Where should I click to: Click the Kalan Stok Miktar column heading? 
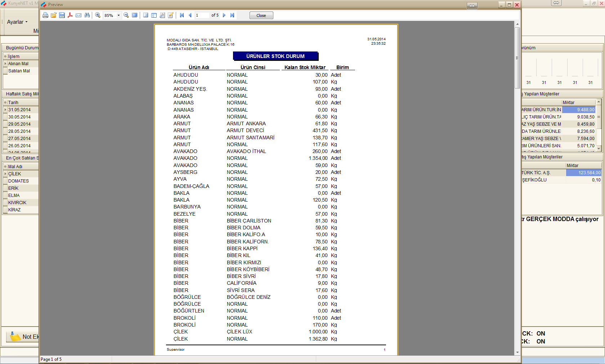click(x=305, y=67)
